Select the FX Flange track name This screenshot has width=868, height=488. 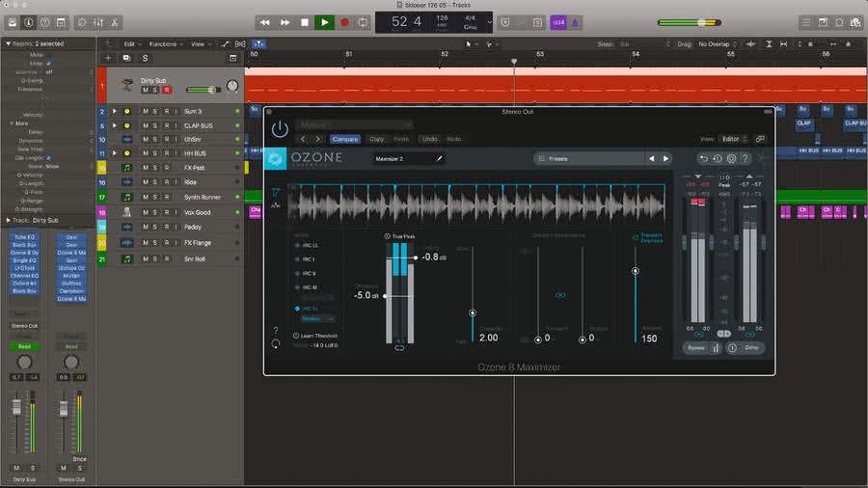[x=198, y=243]
